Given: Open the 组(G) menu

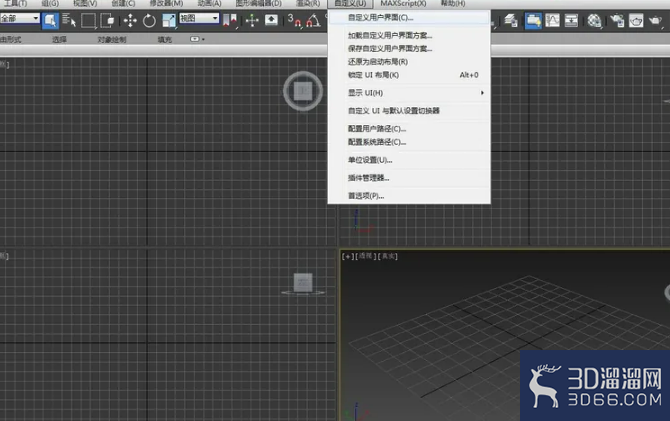Looking at the screenshot, I should click(50, 3).
